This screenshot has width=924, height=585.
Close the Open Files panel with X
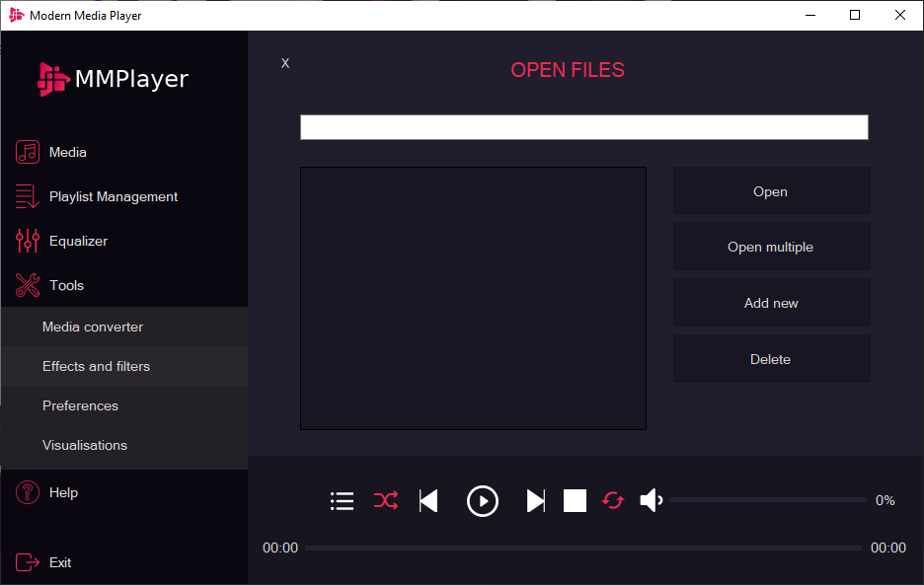pyautogui.click(x=285, y=63)
